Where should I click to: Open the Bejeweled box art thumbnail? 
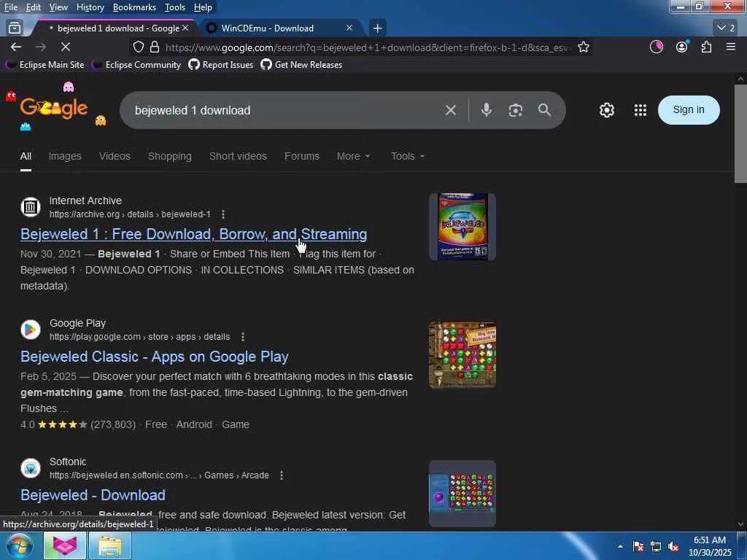click(462, 227)
